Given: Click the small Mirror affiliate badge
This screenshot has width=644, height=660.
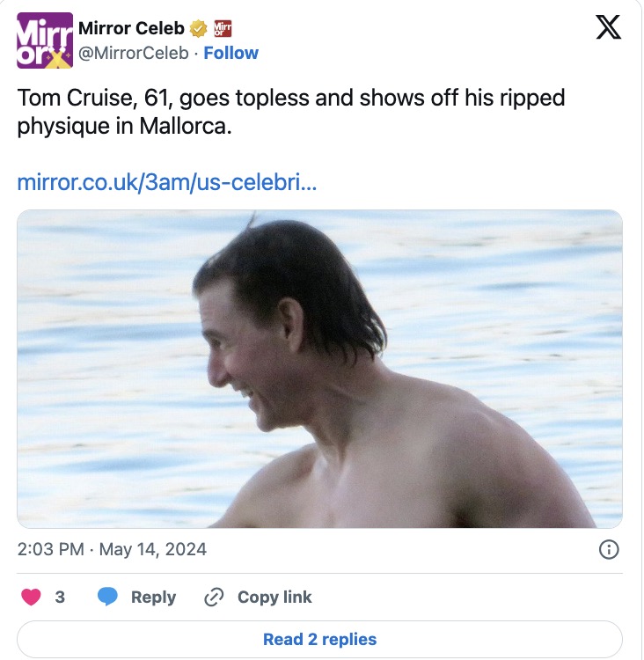Looking at the screenshot, I should 223,28.
